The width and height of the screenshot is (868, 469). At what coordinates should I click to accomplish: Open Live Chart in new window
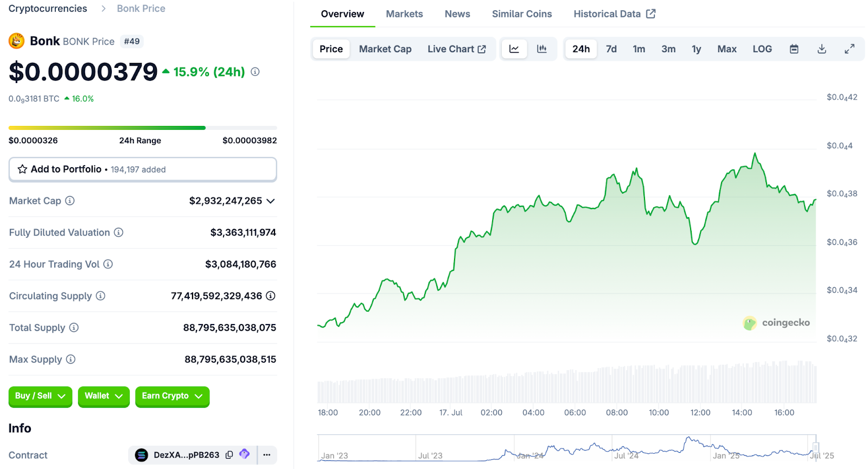pos(456,49)
